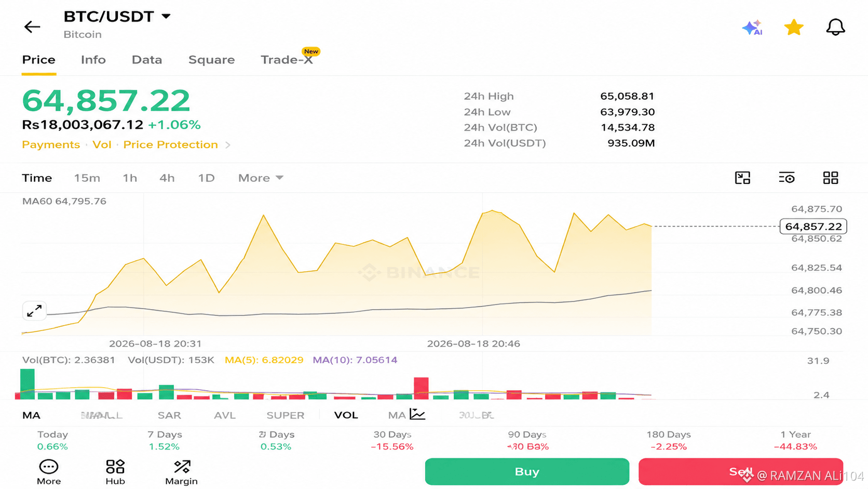Screen dimensions: 868x489
Task: Click the chart drawing-tools icon left of the settings icon
Action: 743,178
